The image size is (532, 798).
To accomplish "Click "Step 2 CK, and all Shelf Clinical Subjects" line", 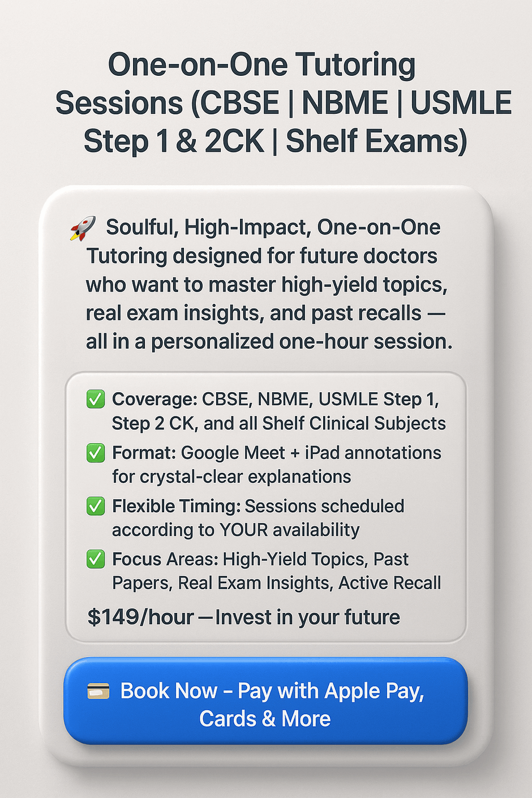I will (278, 423).
